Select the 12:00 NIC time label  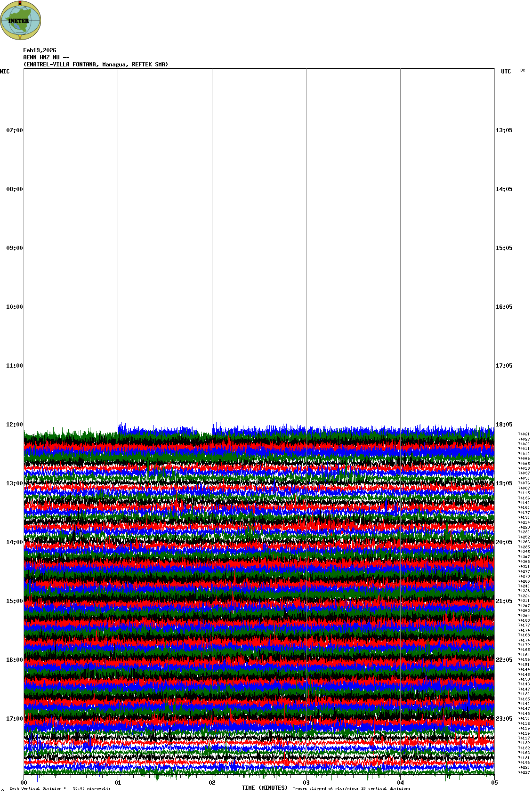pos(14,425)
